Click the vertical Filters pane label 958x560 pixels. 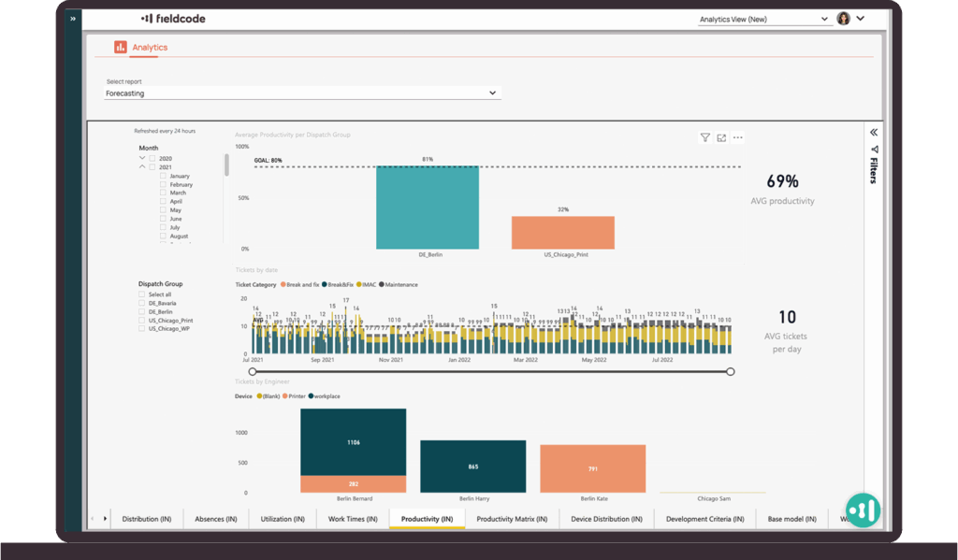point(874,168)
